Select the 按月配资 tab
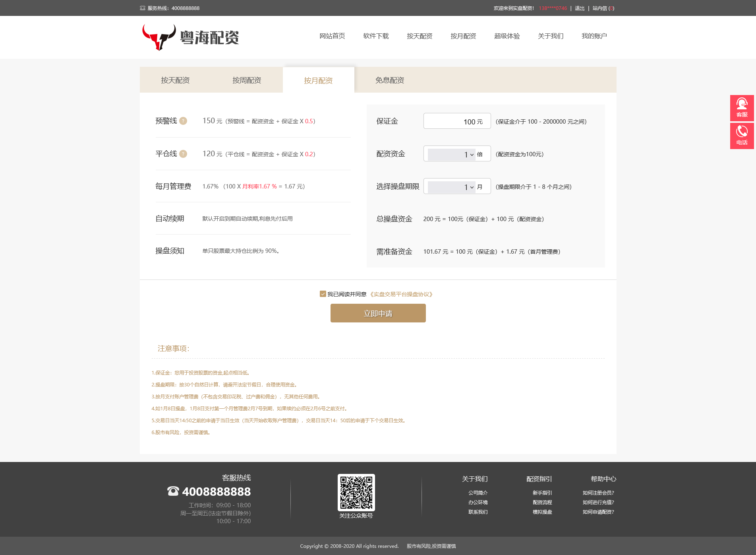Viewport: 756px width, 555px height. point(318,80)
